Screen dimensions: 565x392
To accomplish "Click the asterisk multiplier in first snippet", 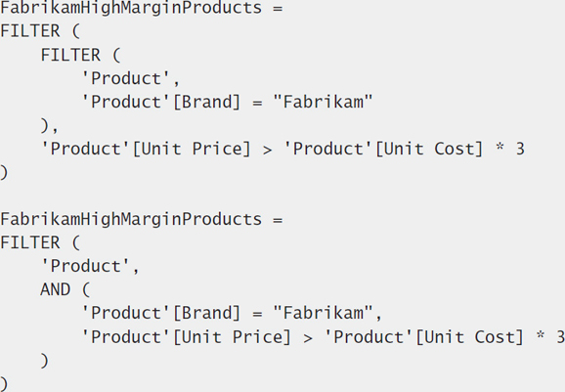I will point(500,148).
